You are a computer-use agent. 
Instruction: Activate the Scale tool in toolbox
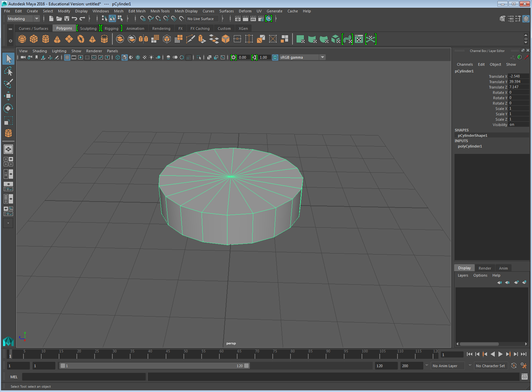tap(8, 121)
